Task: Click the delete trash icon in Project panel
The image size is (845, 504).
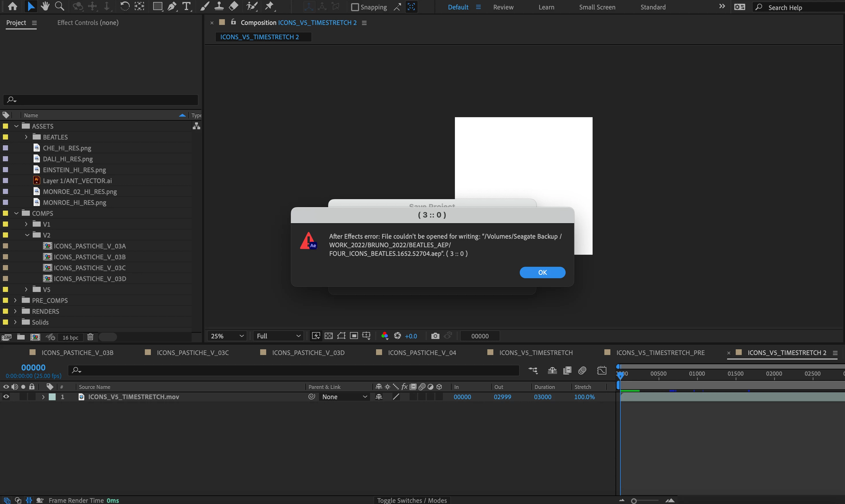Action: (90, 337)
